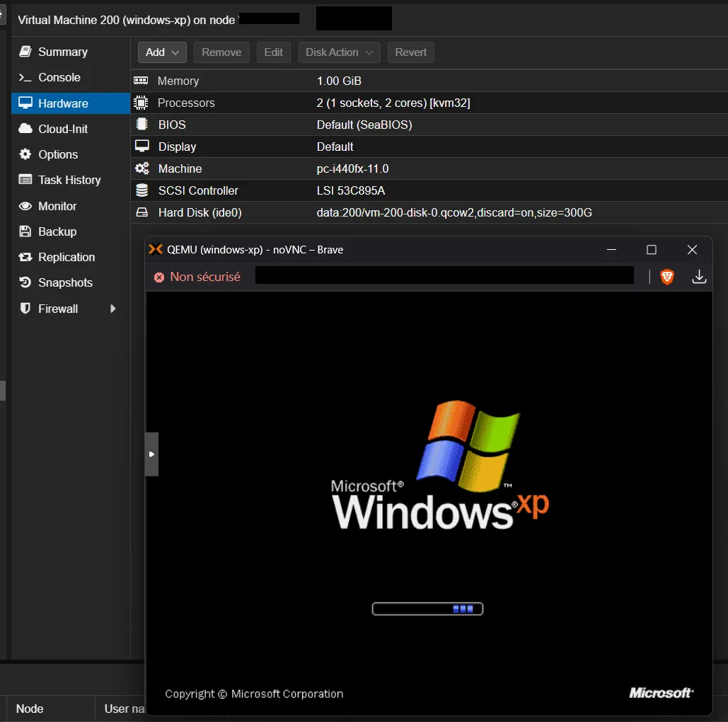The width and height of the screenshot is (728, 722).
Task: Select the LSI 53C895A controller value
Action: coord(350,190)
